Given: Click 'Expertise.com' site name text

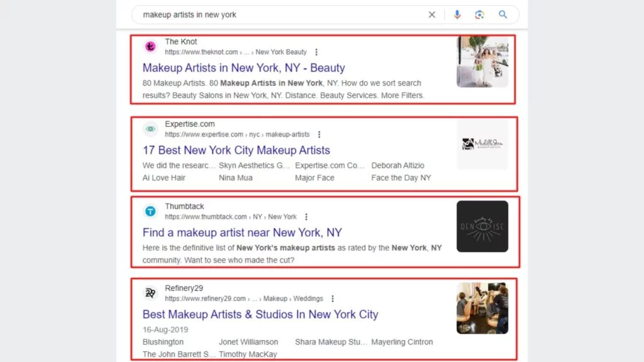Looking at the screenshot, I should click(x=190, y=124).
